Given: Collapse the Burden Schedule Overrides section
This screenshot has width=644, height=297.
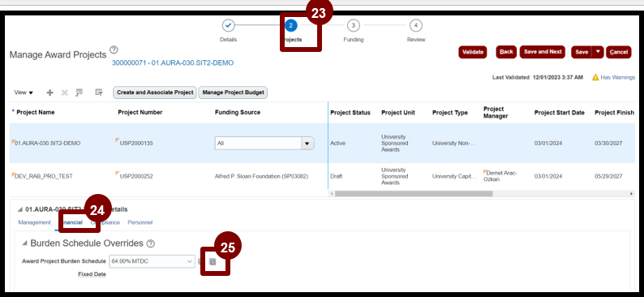Looking at the screenshot, I should 24,243.
